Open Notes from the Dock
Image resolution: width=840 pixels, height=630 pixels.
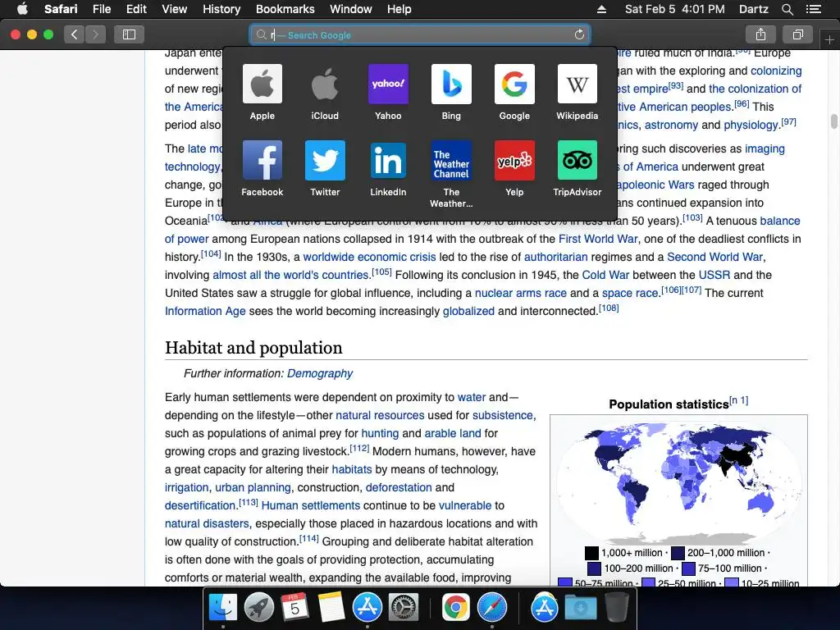point(331,607)
